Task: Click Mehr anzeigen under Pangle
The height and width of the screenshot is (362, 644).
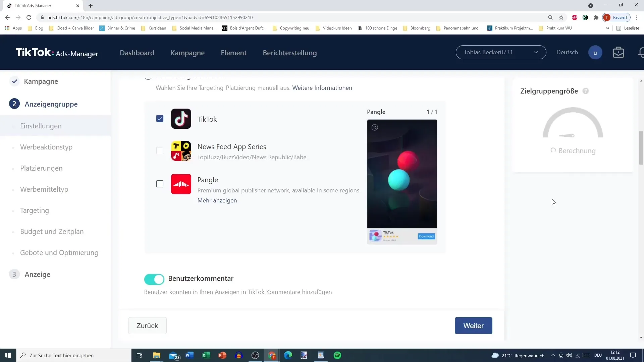Action: point(217,200)
